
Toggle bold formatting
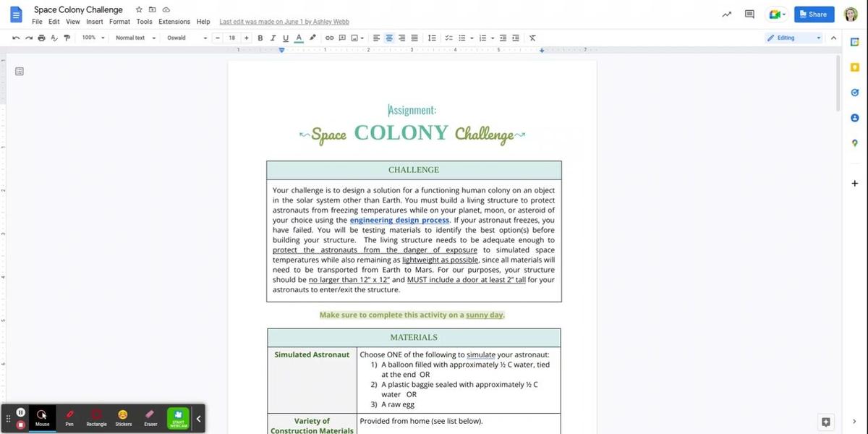pyautogui.click(x=260, y=38)
